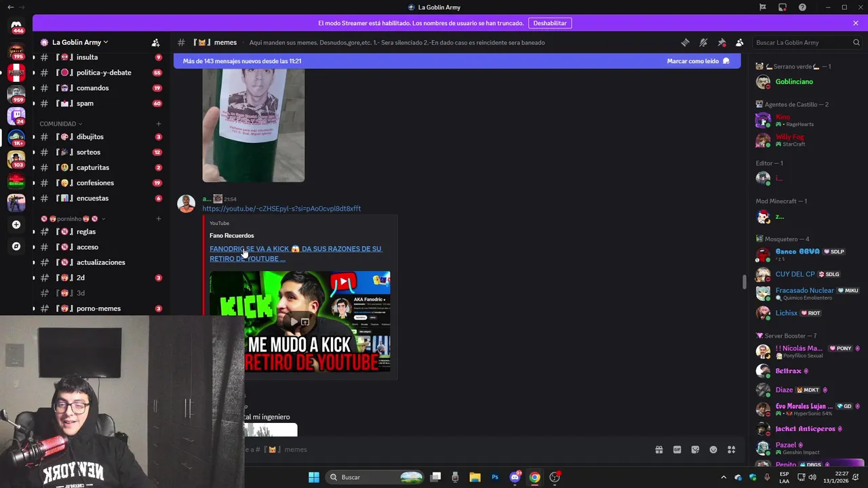Open the Twitch server icon in sidebar
Image resolution: width=868 pixels, height=488 pixels.
click(x=16, y=116)
